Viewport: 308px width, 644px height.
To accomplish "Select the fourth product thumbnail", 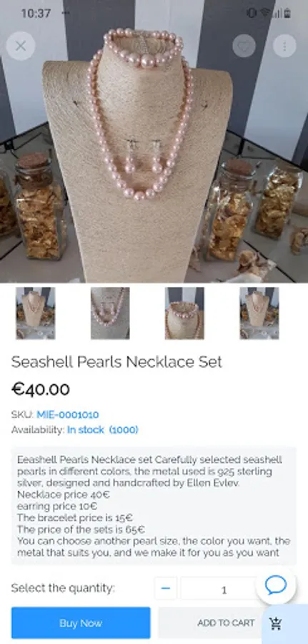I will 259,313.
